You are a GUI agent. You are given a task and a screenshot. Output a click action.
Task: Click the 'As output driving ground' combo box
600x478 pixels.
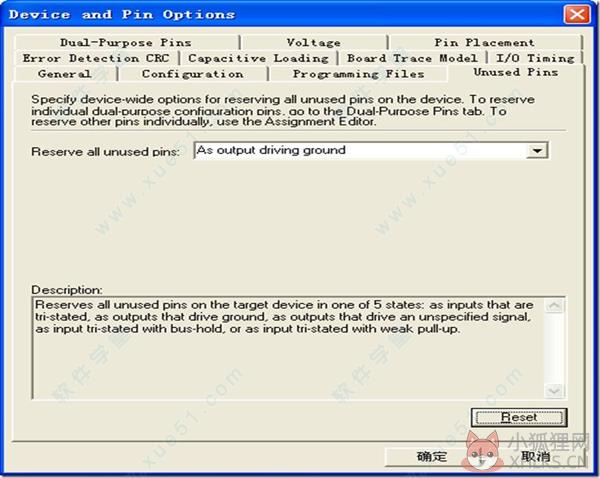pyautogui.click(x=370, y=150)
